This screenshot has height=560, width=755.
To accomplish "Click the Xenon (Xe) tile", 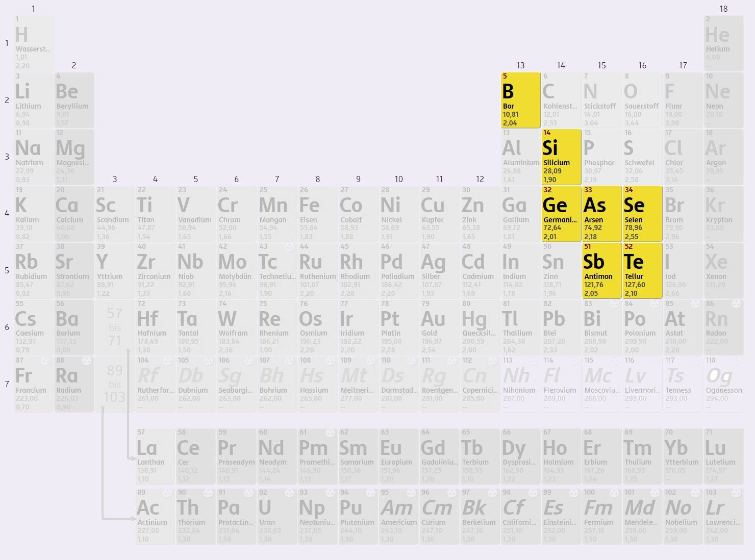I will pos(724,270).
